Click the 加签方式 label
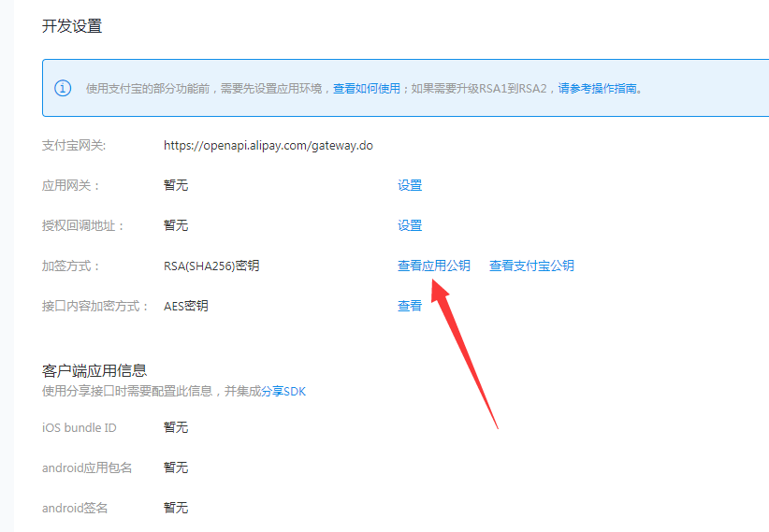 pyautogui.click(x=71, y=266)
